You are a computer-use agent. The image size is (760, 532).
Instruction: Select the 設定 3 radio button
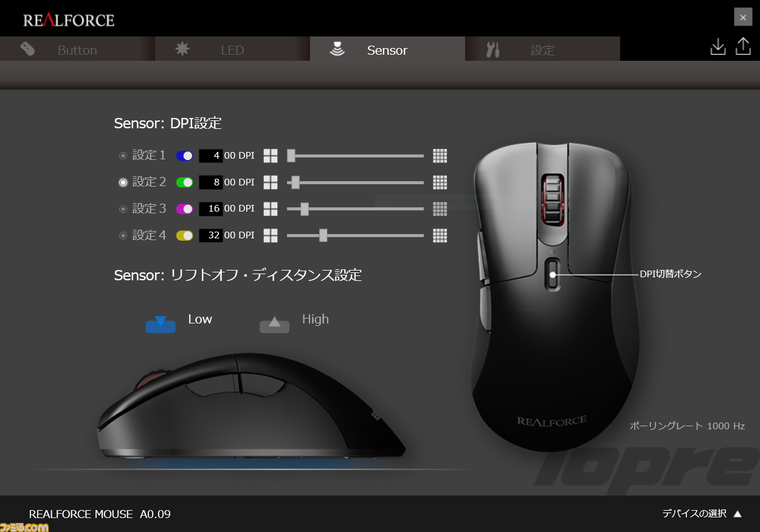[x=123, y=209]
